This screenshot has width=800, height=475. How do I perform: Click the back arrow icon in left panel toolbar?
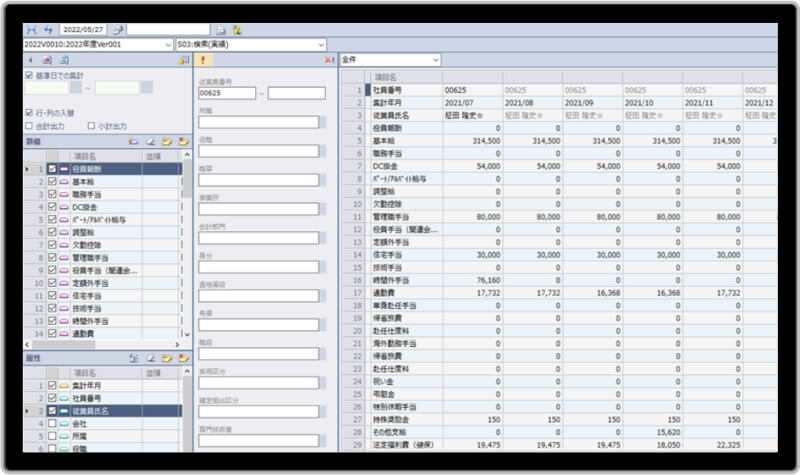(31, 61)
